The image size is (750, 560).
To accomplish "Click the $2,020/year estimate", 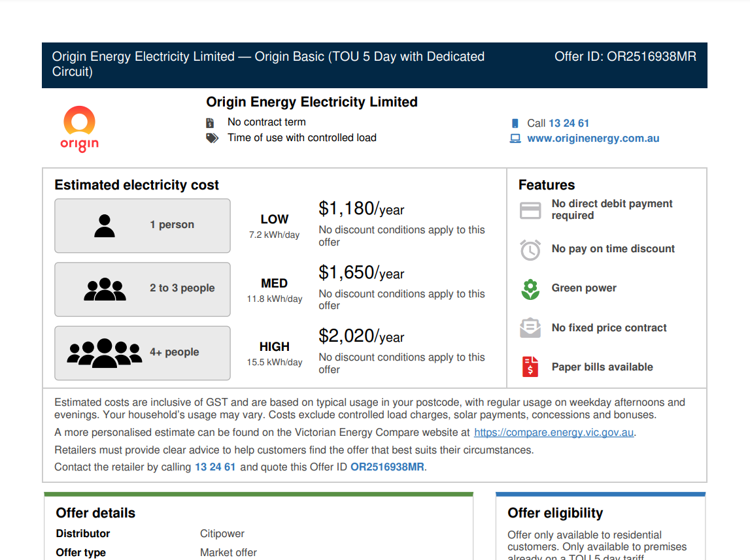I will tap(361, 337).
